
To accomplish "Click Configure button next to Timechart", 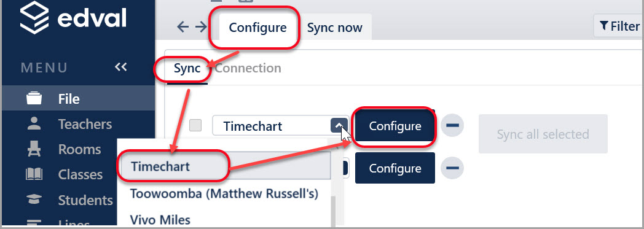I will point(395,126).
